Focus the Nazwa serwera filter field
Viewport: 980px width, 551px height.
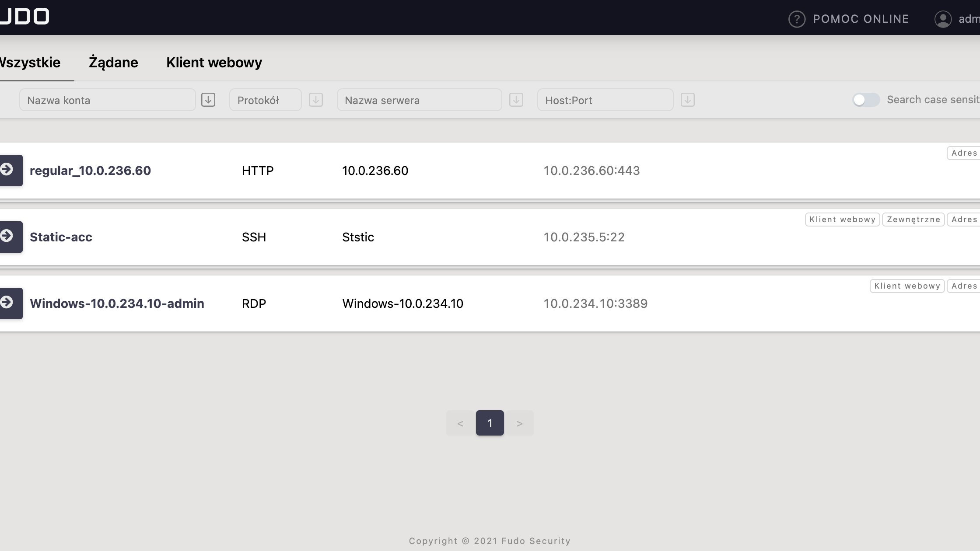(x=419, y=100)
